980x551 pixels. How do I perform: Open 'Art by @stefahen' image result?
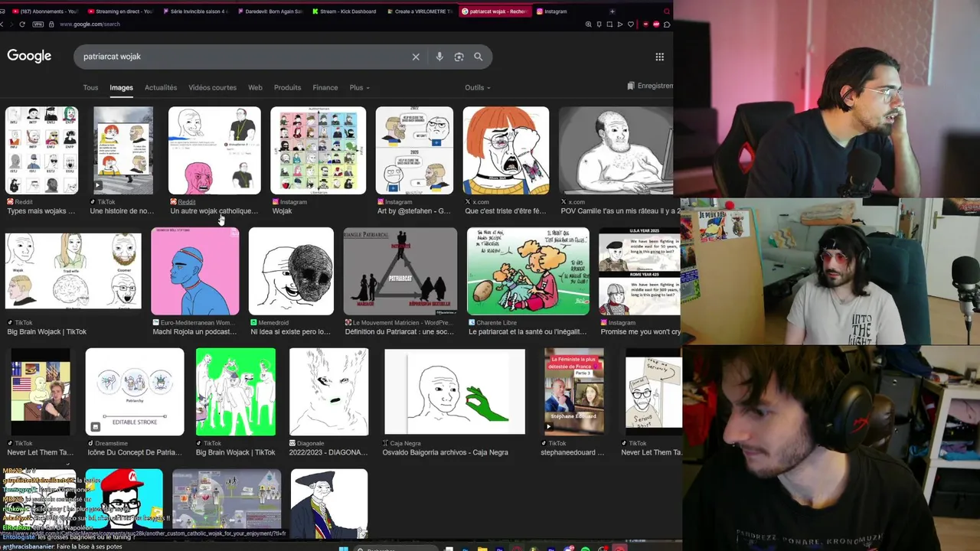pyautogui.click(x=414, y=150)
